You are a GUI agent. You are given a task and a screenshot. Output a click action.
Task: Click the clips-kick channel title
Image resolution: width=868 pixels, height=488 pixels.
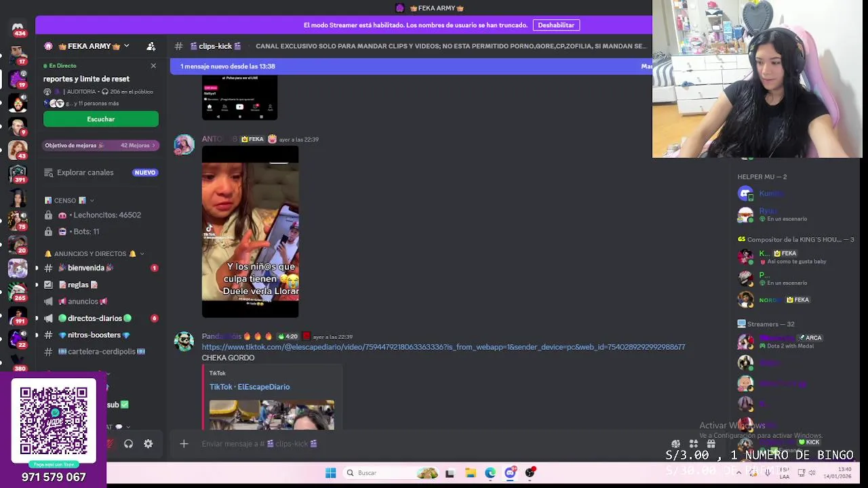(216, 46)
